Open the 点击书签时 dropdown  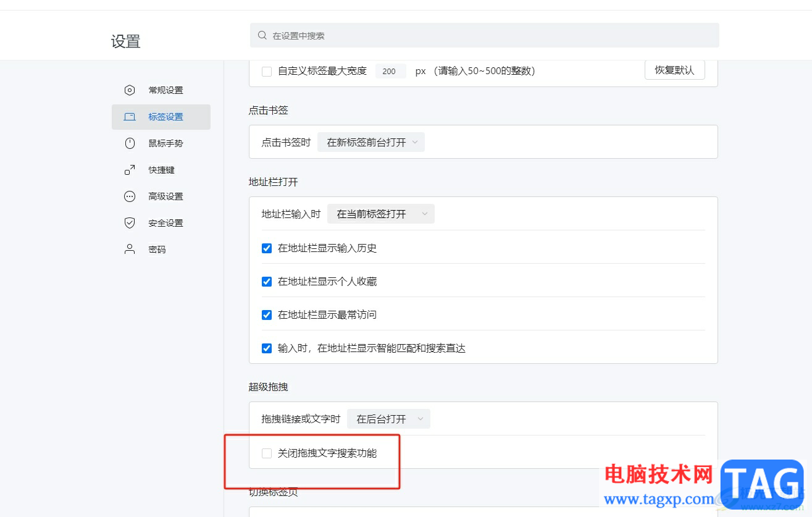point(370,141)
